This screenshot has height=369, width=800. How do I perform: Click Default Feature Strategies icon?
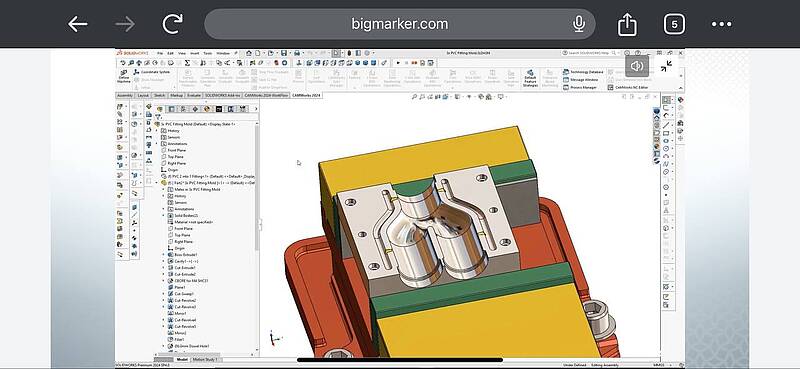pyautogui.click(x=530, y=78)
